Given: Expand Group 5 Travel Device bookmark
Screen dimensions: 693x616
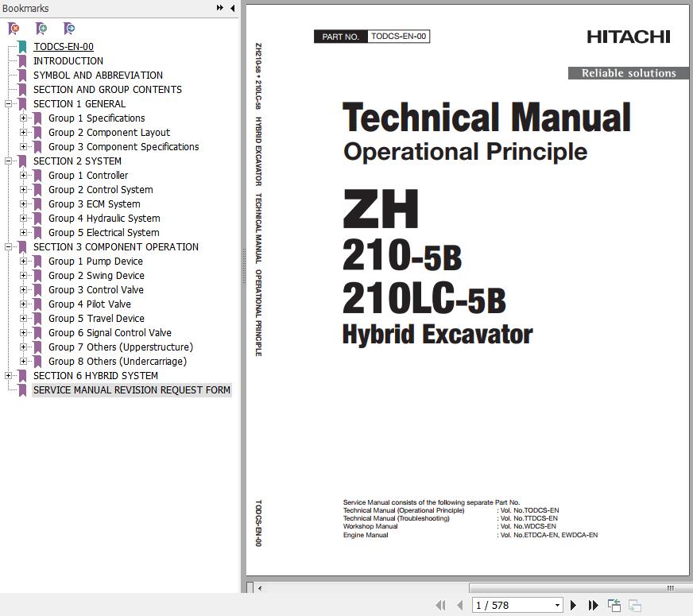Looking at the screenshot, I should coord(23,319).
